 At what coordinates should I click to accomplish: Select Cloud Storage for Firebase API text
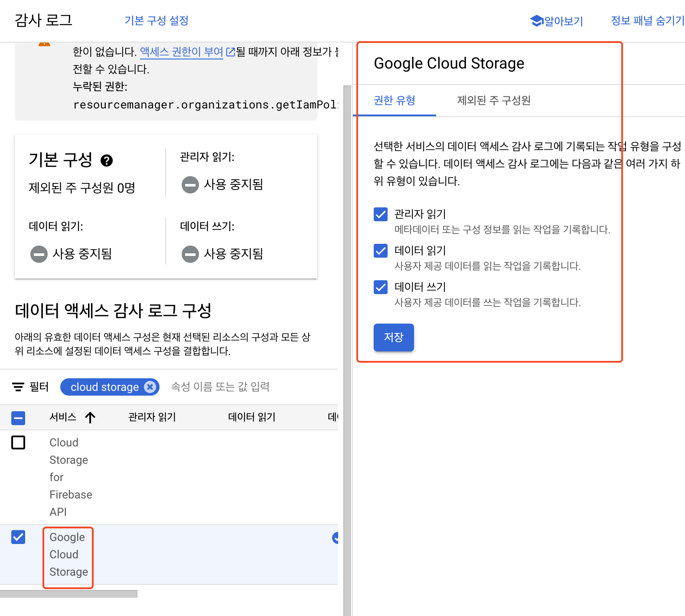[71, 477]
